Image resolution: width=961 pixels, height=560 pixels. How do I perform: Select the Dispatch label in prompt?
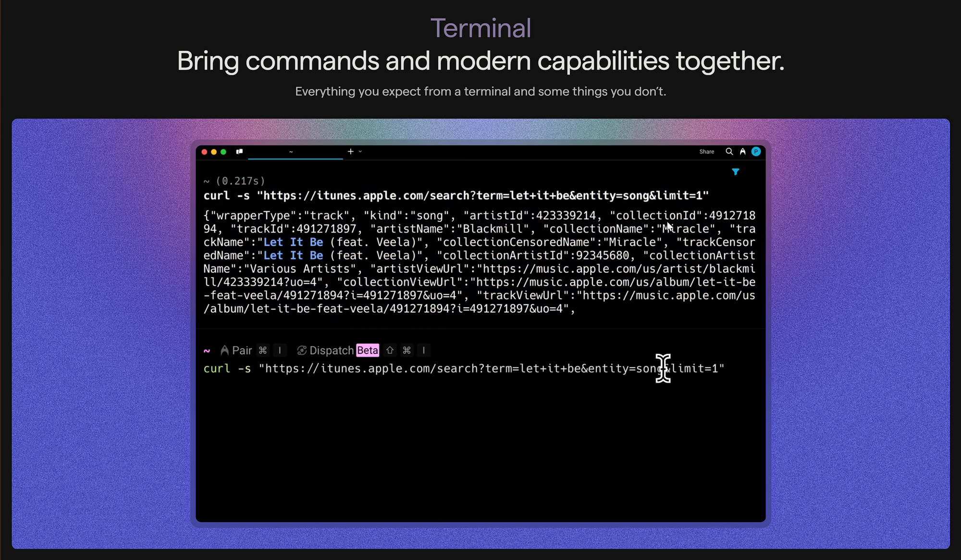click(332, 351)
